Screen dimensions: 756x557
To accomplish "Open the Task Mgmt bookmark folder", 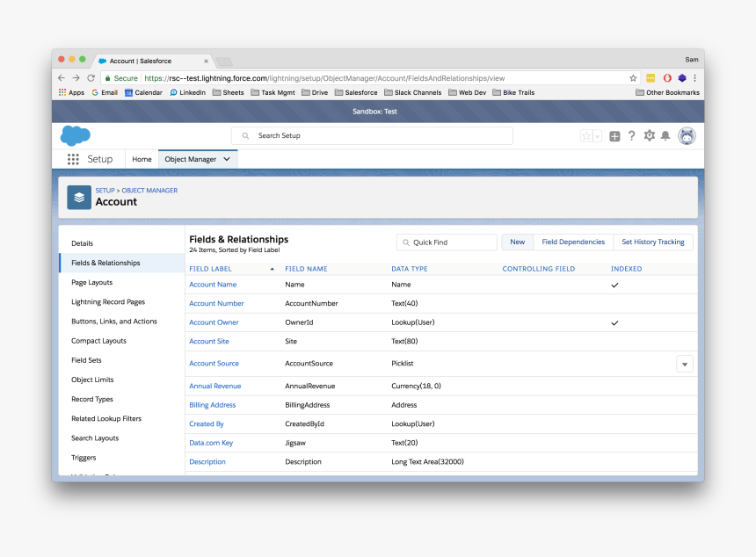I will 273,92.
